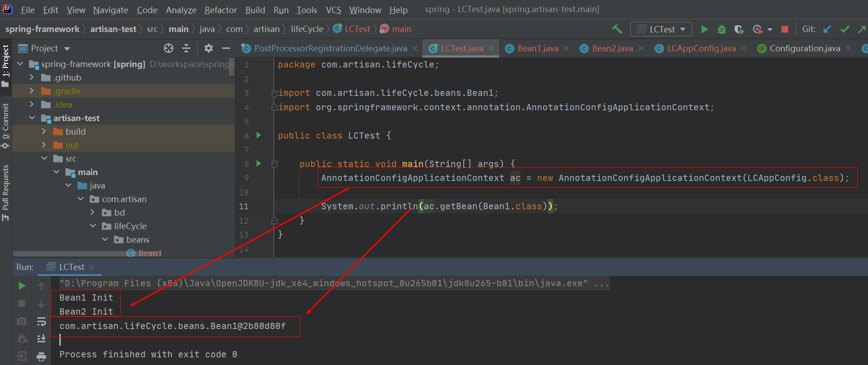This screenshot has height=365, width=868.
Task: Stop the running process with red square
Action: (x=785, y=29)
